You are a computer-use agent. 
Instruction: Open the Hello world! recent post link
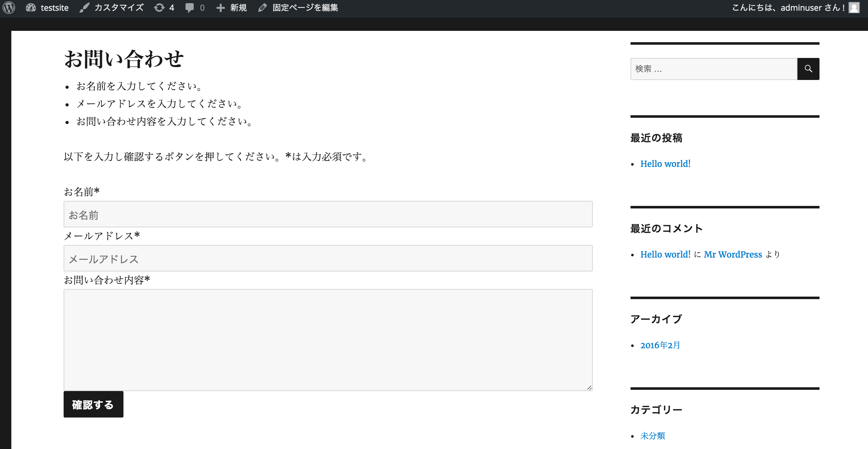(665, 164)
